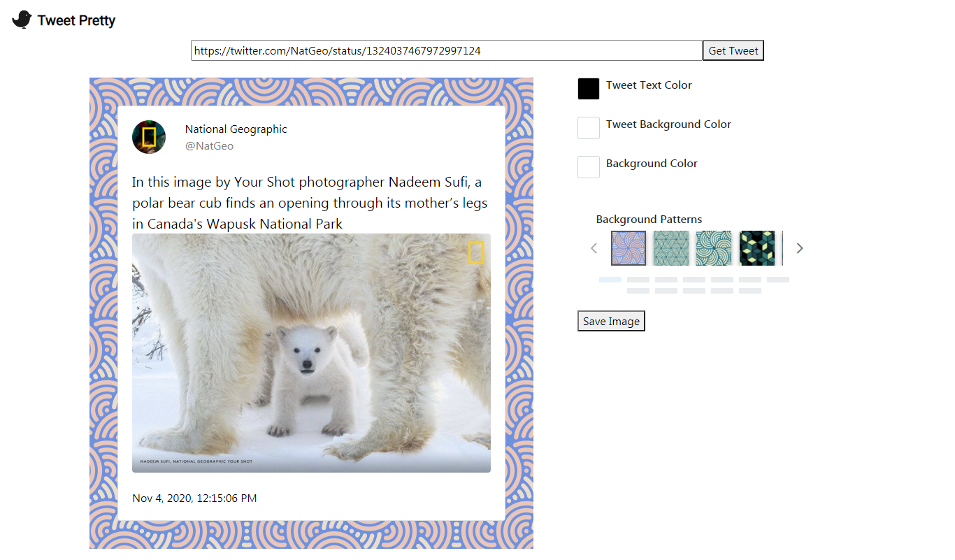Click the National Geographic name text
Viewport: 955px width, 560px height.
236,129
